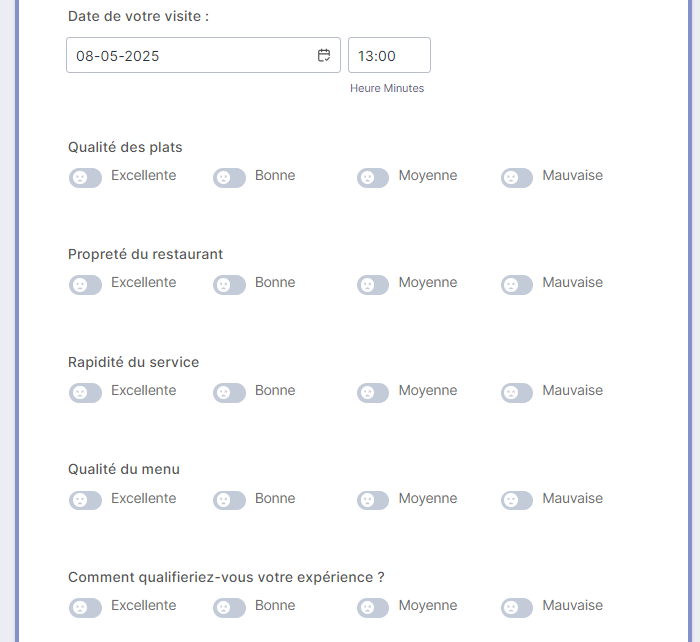Image resolution: width=700 pixels, height=642 pixels.
Task: Toggle Moyenne for Qualité des plats
Action: (x=374, y=177)
